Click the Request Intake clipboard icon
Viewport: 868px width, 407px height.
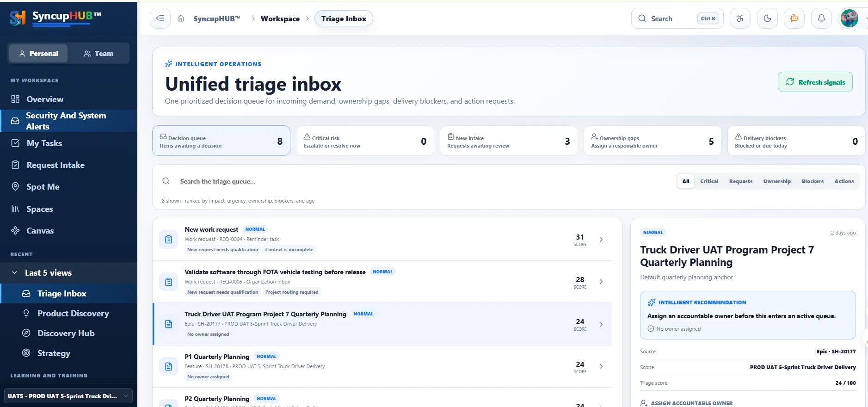pos(15,165)
